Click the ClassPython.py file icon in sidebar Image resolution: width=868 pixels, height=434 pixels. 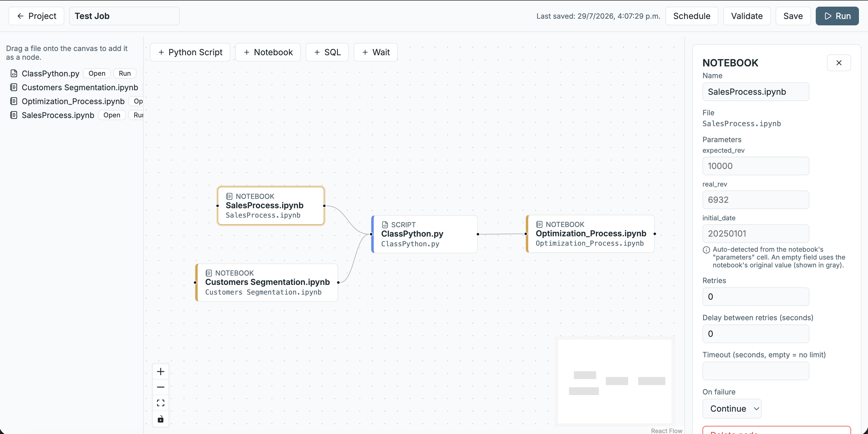pyautogui.click(x=14, y=73)
